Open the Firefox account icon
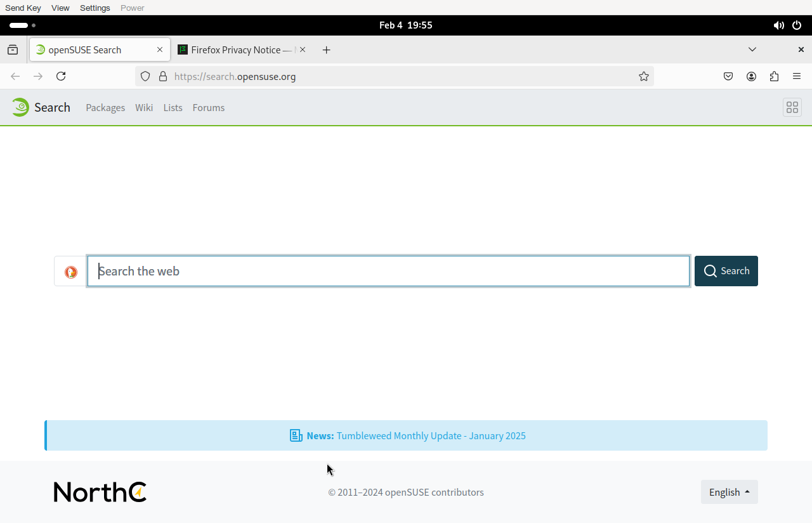Screen dimensions: 812x523 tap(751, 76)
